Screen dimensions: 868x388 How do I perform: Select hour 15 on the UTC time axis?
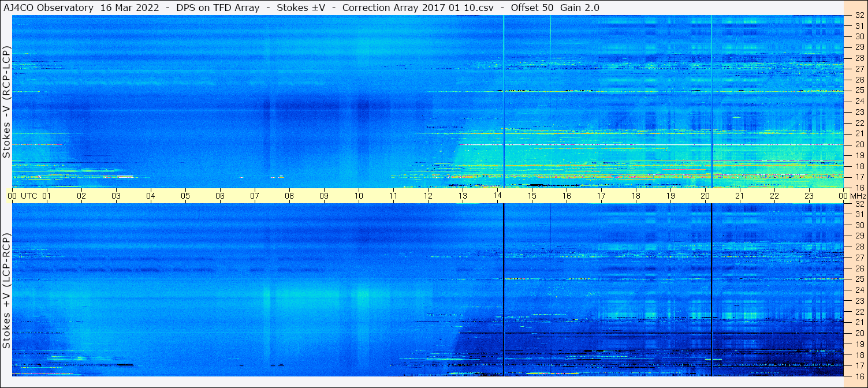(x=532, y=196)
